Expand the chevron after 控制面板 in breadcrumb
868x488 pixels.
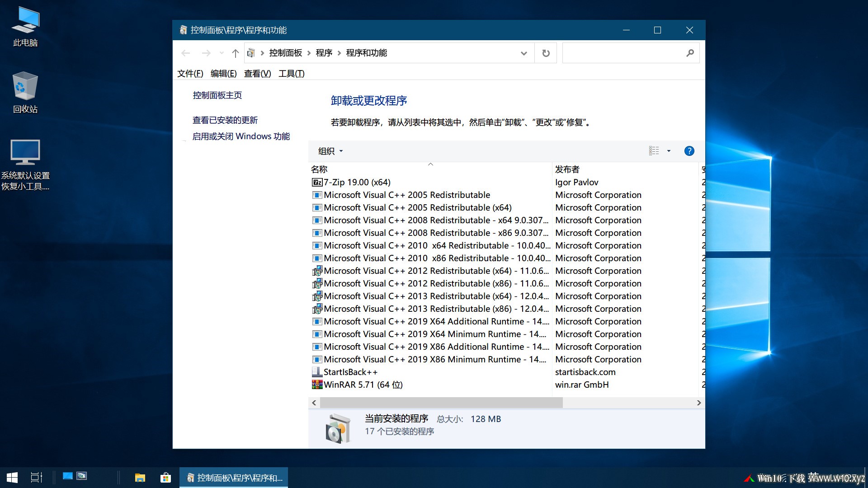[309, 53]
